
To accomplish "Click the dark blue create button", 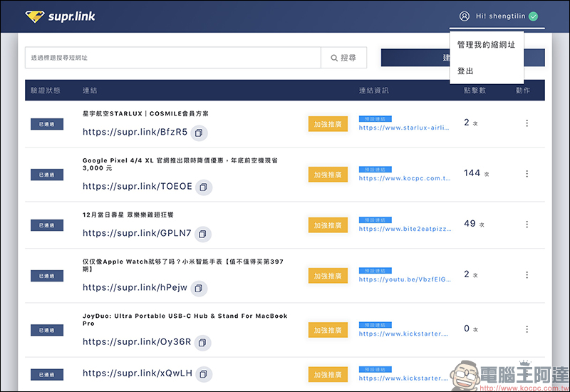I will [x=462, y=58].
